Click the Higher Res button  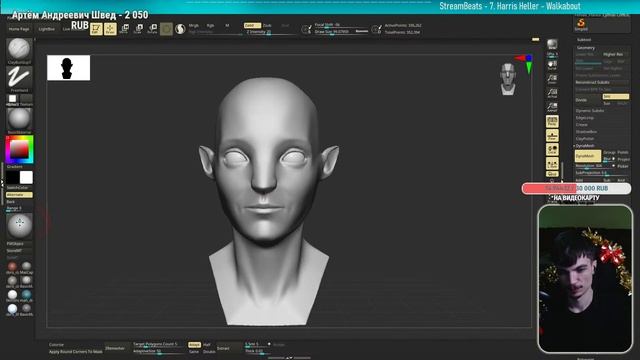(x=616, y=54)
